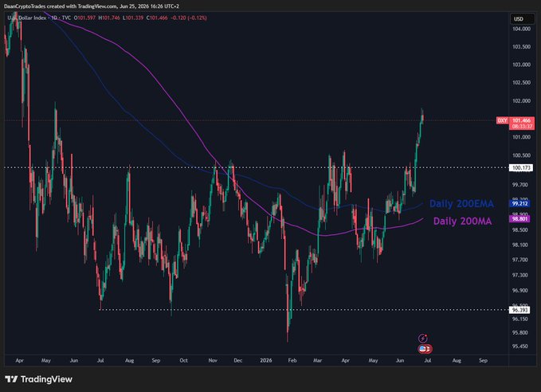Viewport: 541px width, 392px height.
Task: Click the change value -0.120 (-0.12%)
Action: pyautogui.click(x=189, y=18)
